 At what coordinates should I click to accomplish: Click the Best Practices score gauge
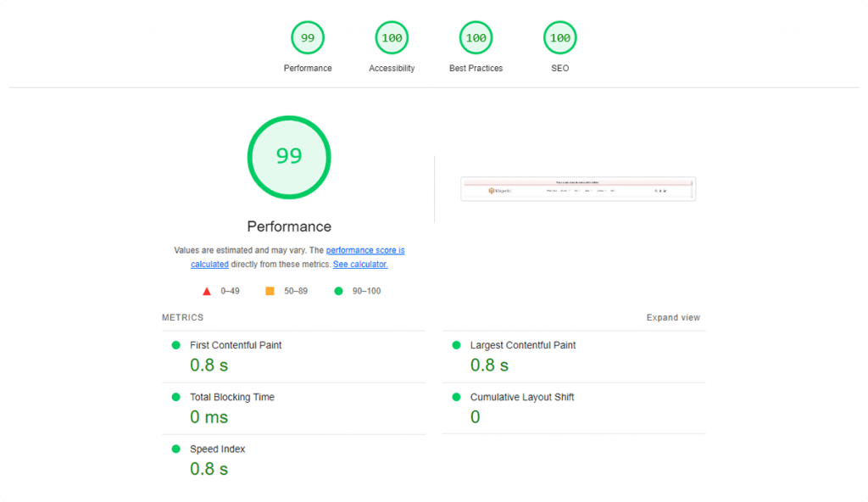[476, 37]
